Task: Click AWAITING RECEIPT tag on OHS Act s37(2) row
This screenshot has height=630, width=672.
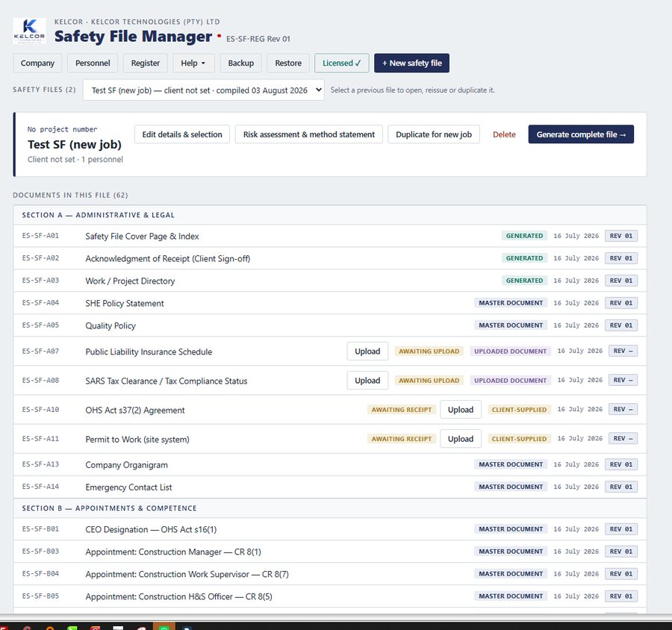Action: coord(402,409)
